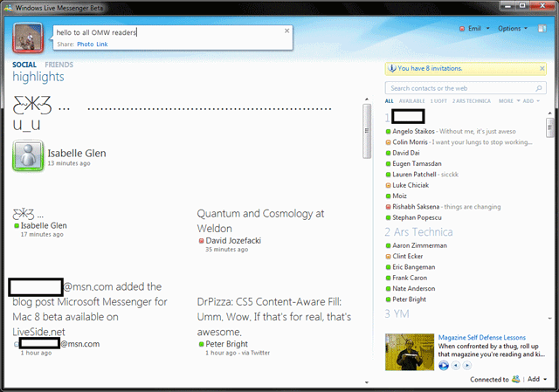Select the SOCIAL tab

(24, 65)
